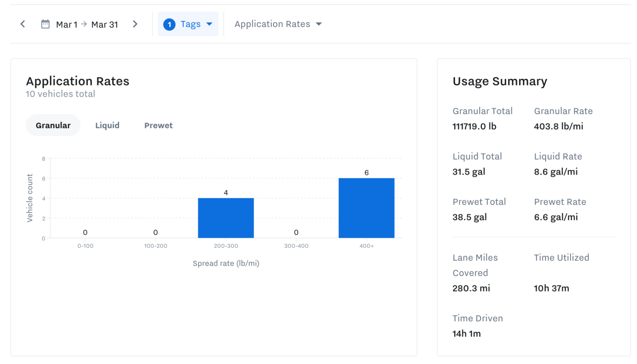637x364 pixels.
Task: Click the Tags filter icon with badge
Action: click(x=188, y=24)
